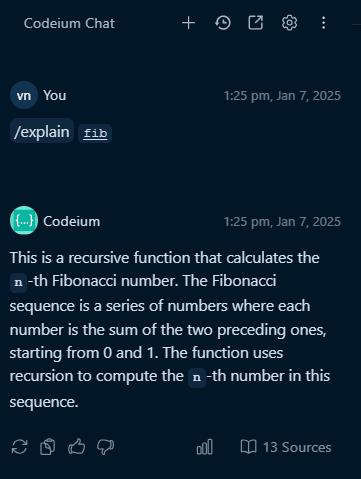361x479 pixels.
Task: Open the fib function reference link
Action: [95, 133]
